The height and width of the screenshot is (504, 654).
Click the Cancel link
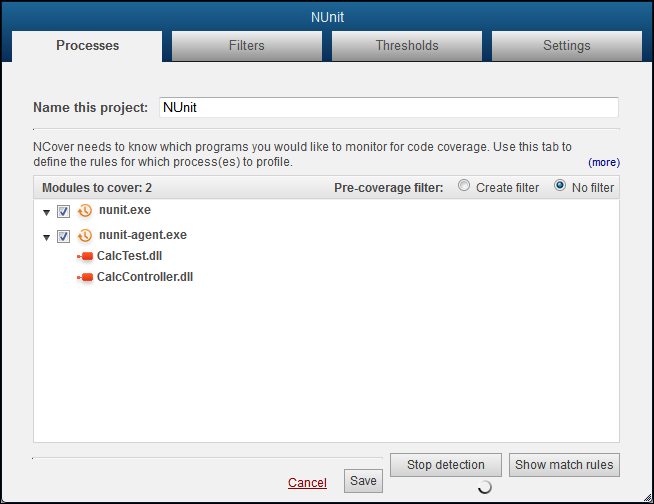[307, 483]
